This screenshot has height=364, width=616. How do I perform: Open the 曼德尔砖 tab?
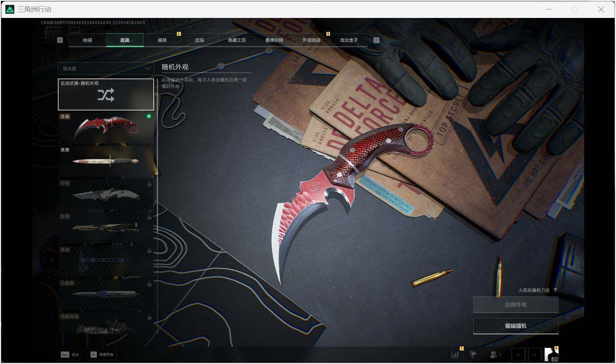coord(274,40)
